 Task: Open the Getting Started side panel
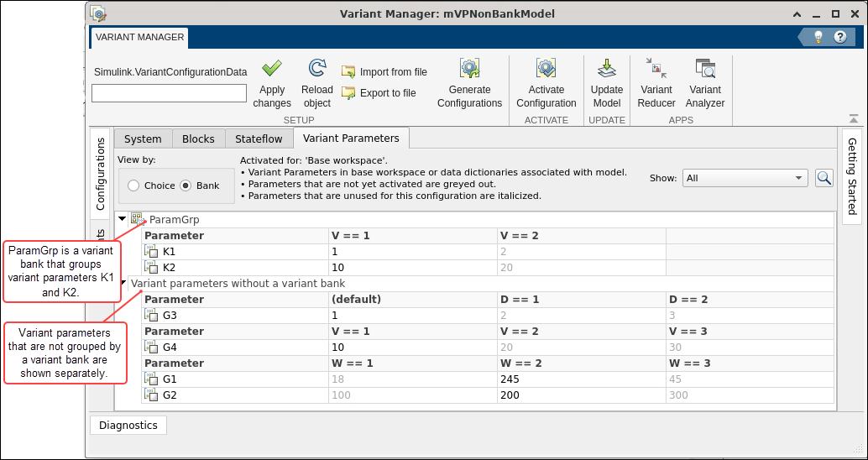[853, 176]
